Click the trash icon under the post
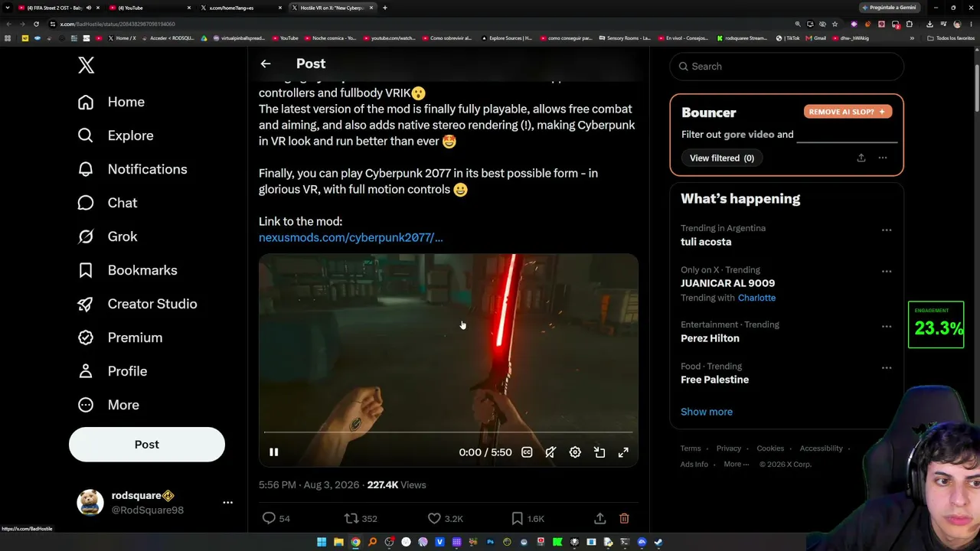980x551 pixels. coord(624,518)
